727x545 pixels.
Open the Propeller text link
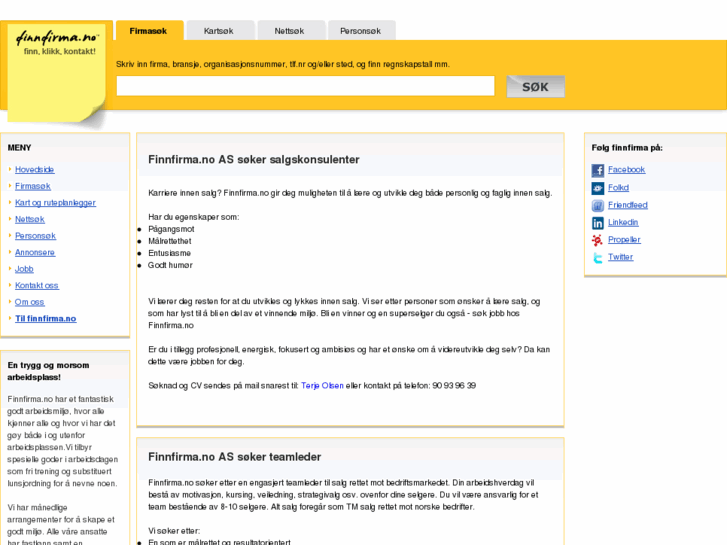[624, 239]
